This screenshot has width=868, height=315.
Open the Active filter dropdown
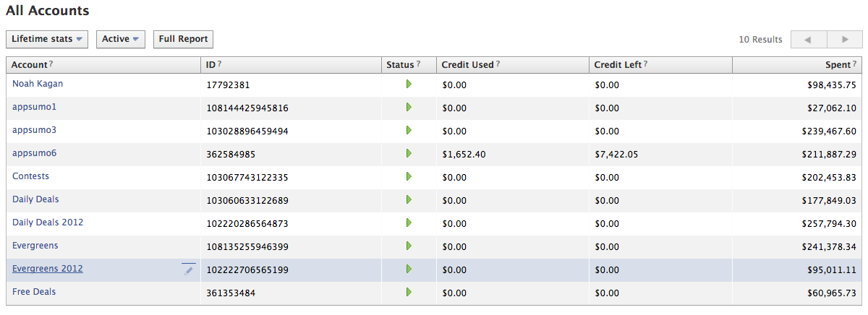tap(121, 39)
